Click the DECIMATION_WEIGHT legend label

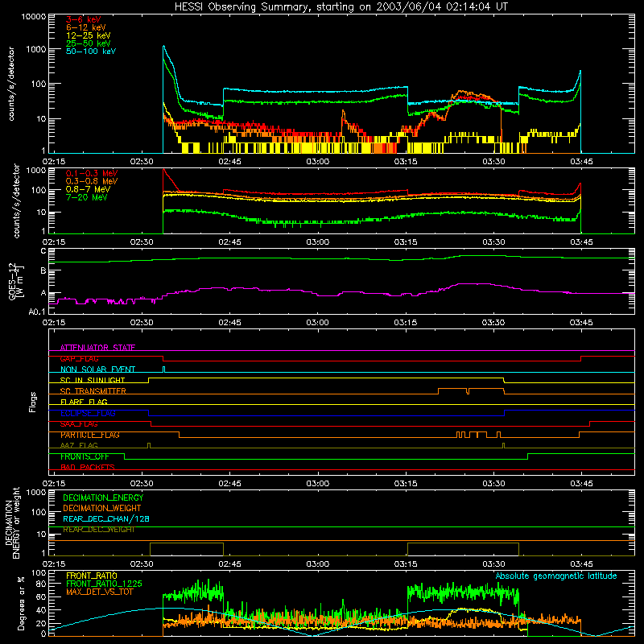102,508
